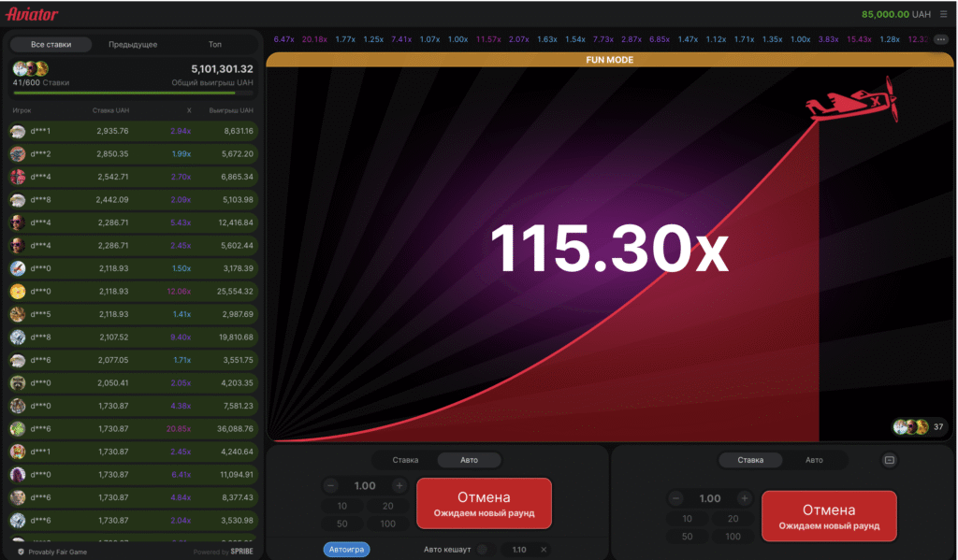
Task: Click the 7.73x result in round history
Action: tap(603, 39)
